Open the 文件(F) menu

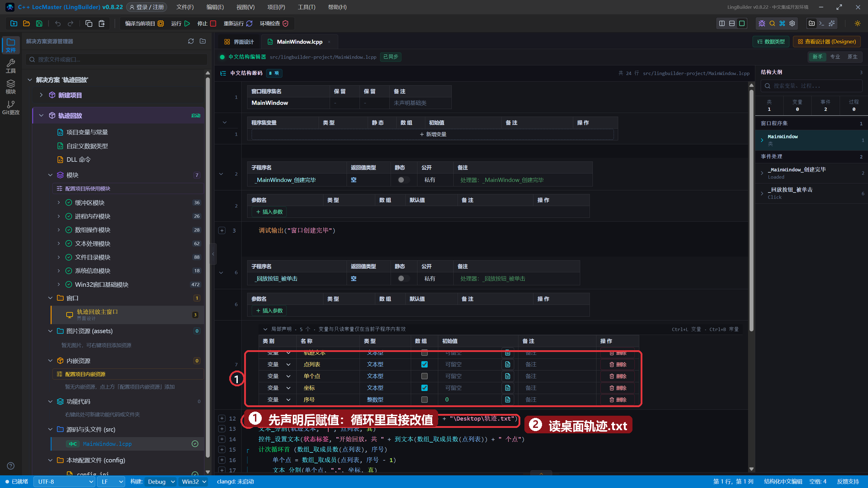[185, 7]
